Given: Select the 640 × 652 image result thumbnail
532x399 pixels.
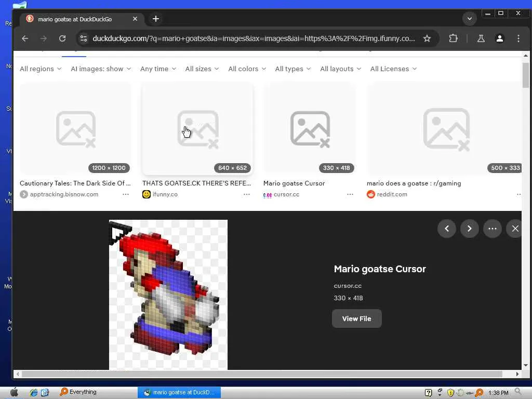Looking at the screenshot, I should tap(198, 129).
